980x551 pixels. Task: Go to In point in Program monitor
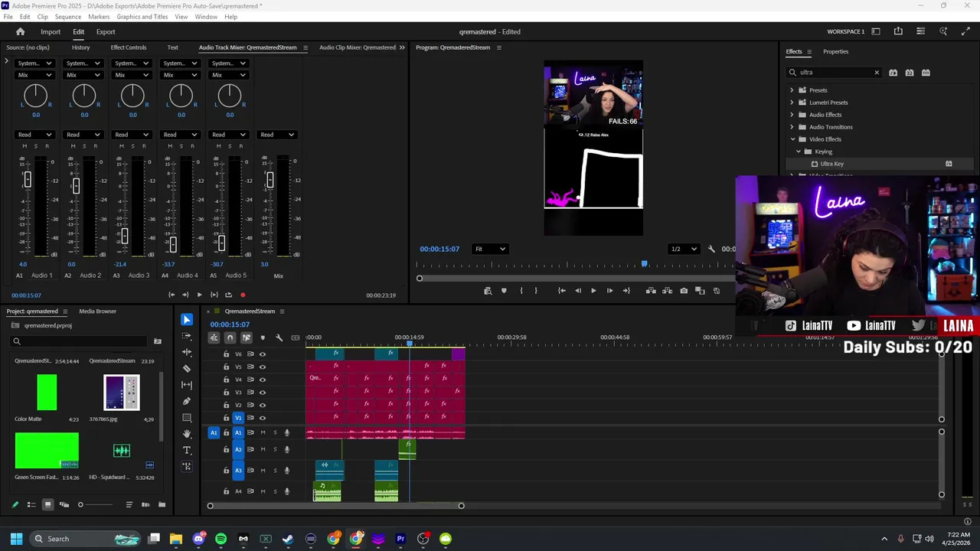(x=561, y=291)
